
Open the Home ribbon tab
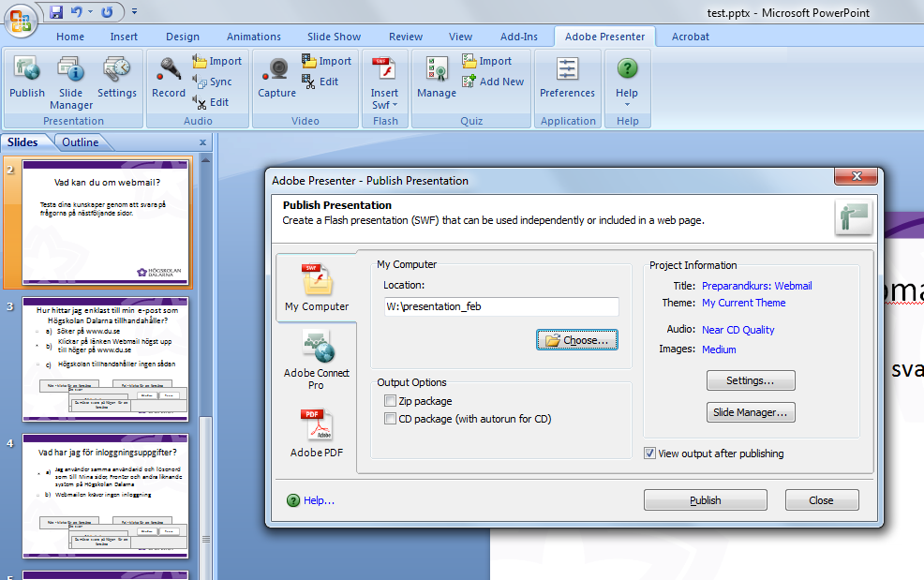[70, 37]
